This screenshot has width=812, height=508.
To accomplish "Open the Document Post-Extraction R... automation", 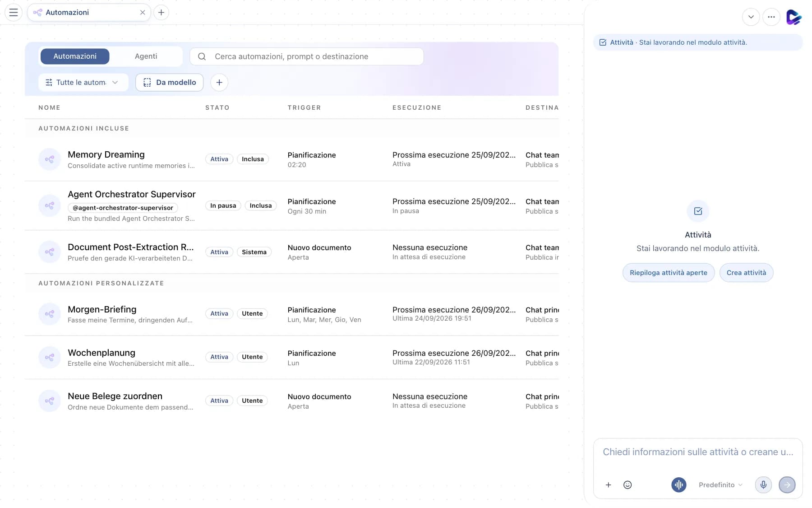I will pyautogui.click(x=130, y=247).
